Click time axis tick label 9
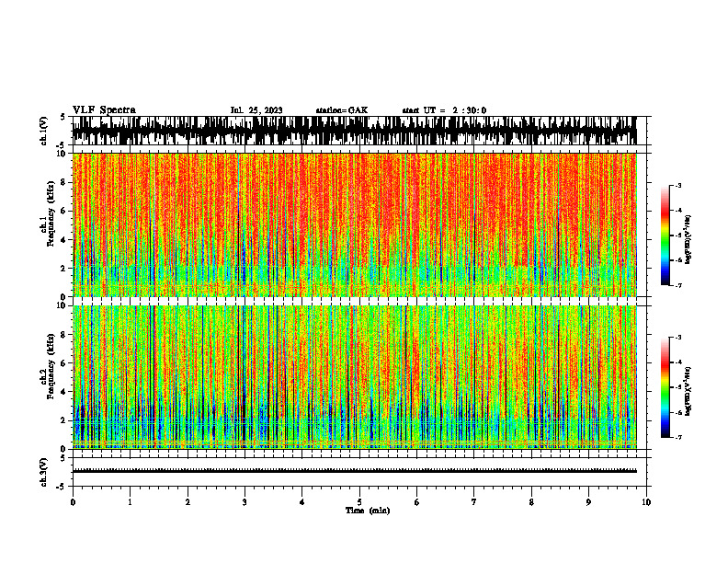Image resolution: width=728 pixels, height=563 pixels. pyautogui.click(x=588, y=502)
